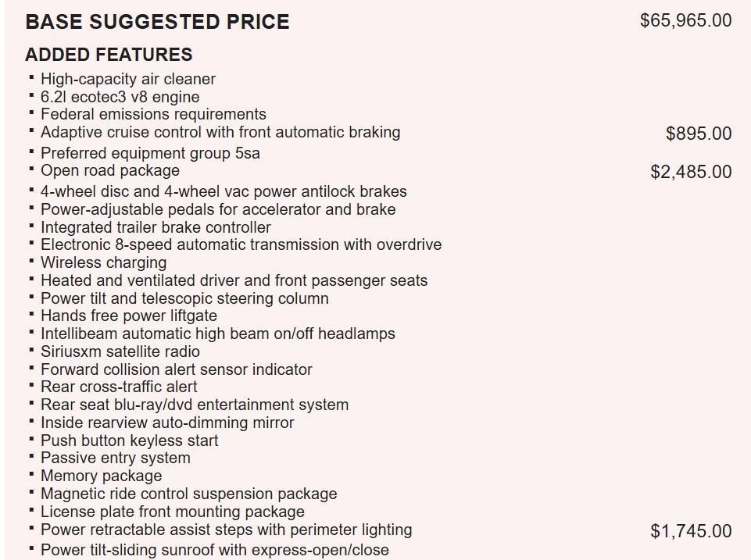Click the $65,965.00 base price
This screenshot has height=560, width=751.
[685, 20]
